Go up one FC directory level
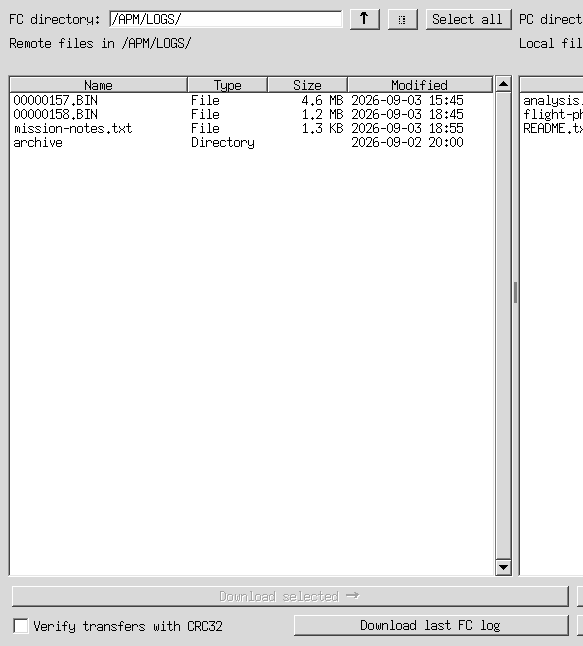This screenshot has width=583, height=646. [365, 19]
